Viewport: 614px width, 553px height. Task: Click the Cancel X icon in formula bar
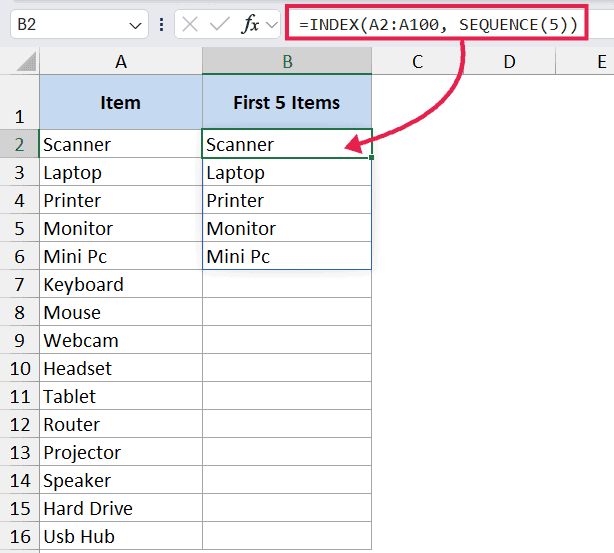click(x=190, y=25)
